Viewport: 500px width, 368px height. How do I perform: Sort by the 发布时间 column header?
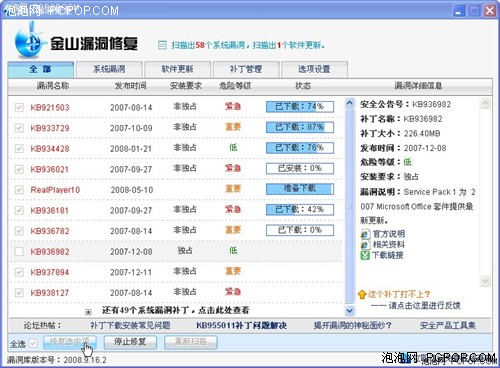click(x=131, y=86)
